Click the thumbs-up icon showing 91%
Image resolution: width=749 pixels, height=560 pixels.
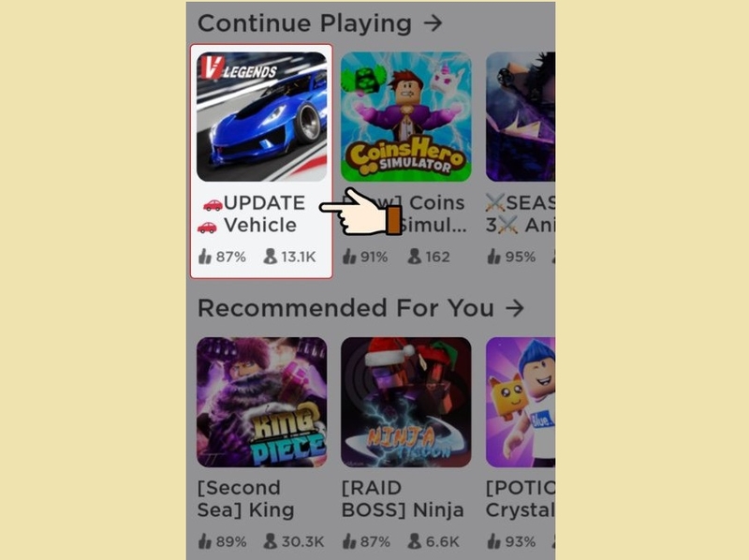(x=349, y=257)
